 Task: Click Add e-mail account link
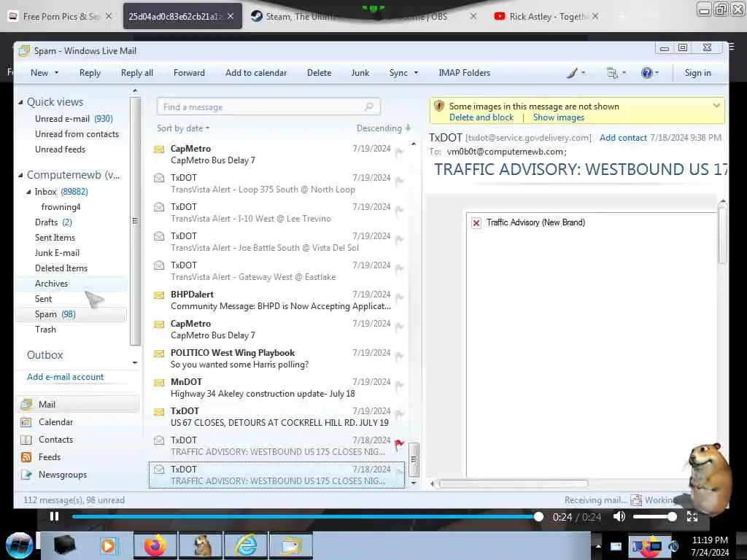(65, 377)
